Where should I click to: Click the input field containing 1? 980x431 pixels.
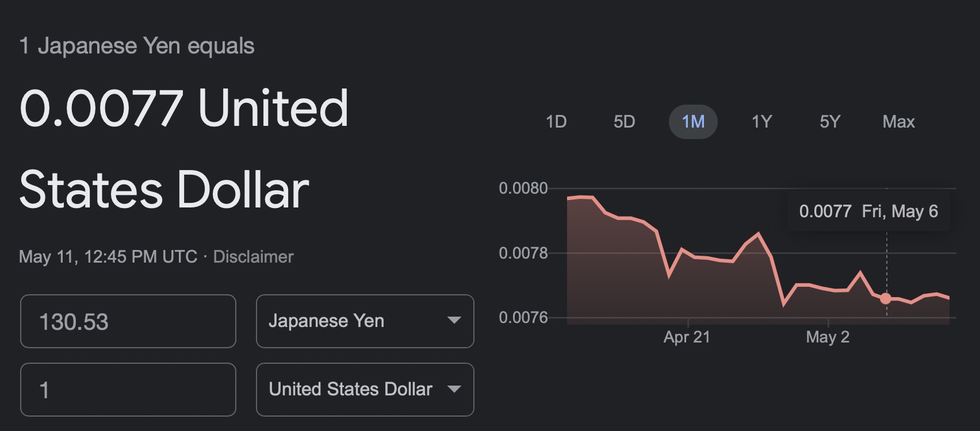[128, 390]
